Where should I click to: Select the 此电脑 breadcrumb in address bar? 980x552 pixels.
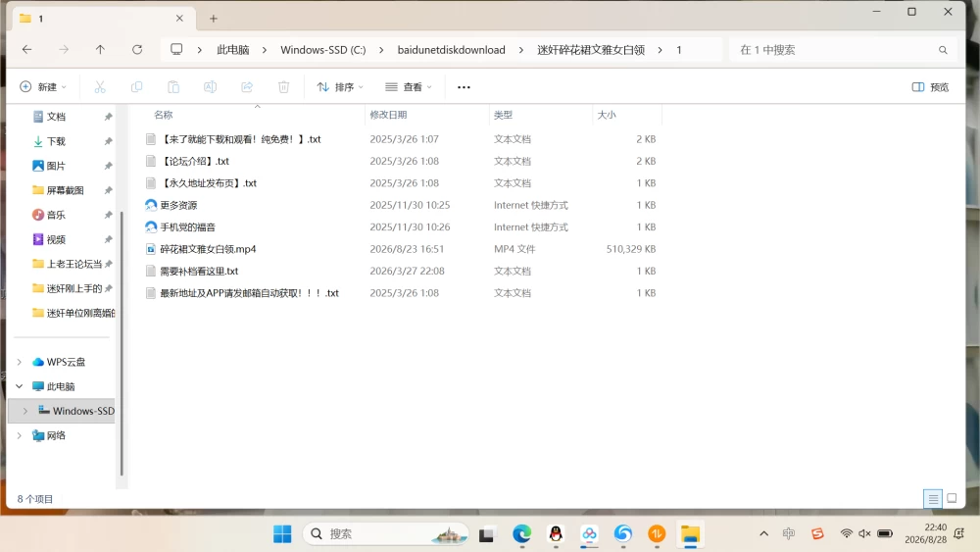pyautogui.click(x=233, y=50)
